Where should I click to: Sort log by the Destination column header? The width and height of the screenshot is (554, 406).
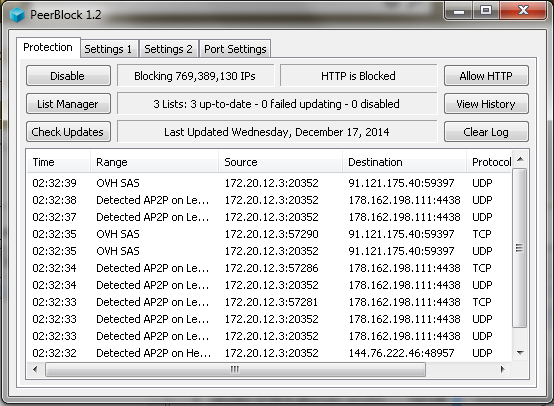[404, 162]
